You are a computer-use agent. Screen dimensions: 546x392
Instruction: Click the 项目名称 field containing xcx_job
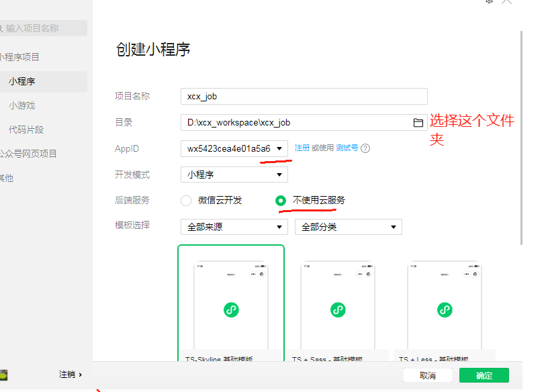[304, 97]
